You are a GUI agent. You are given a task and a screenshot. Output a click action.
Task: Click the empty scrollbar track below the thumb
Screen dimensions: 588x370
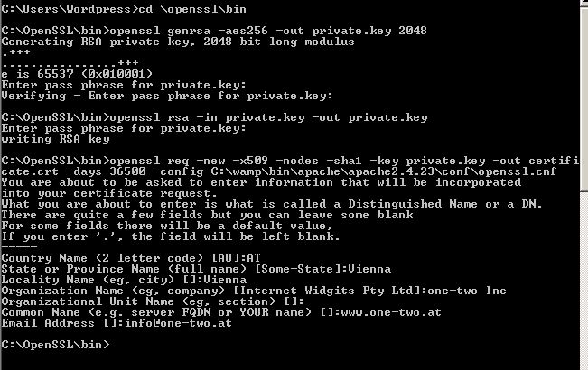point(584,280)
